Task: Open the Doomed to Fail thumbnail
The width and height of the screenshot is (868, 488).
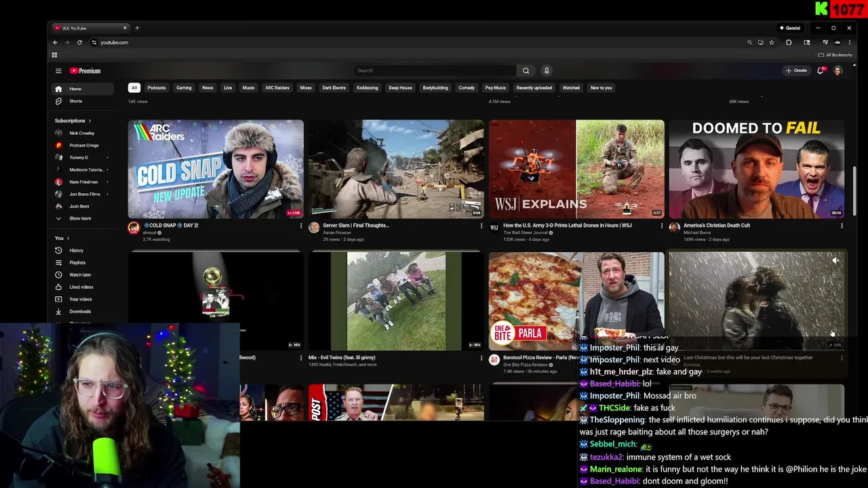Action: pos(757,169)
